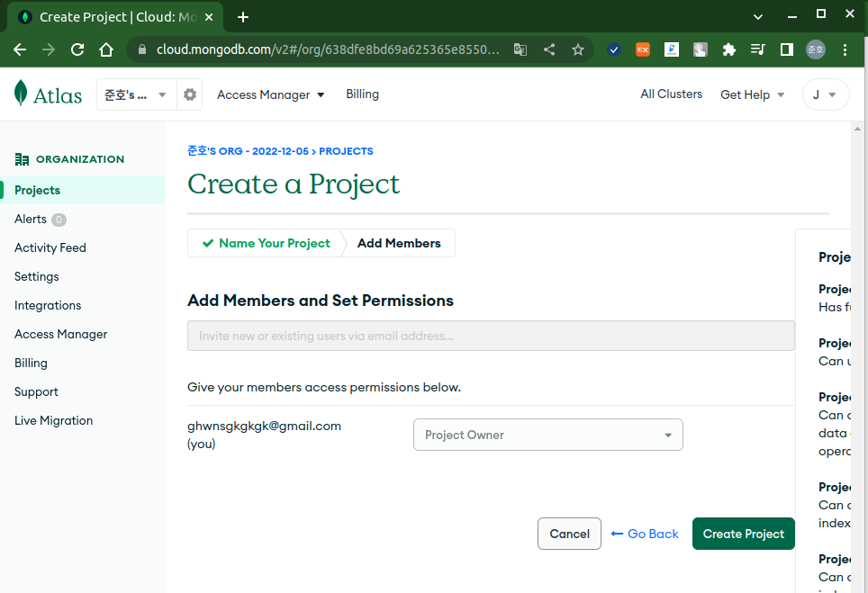Click the Create Project button

click(x=744, y=534)
